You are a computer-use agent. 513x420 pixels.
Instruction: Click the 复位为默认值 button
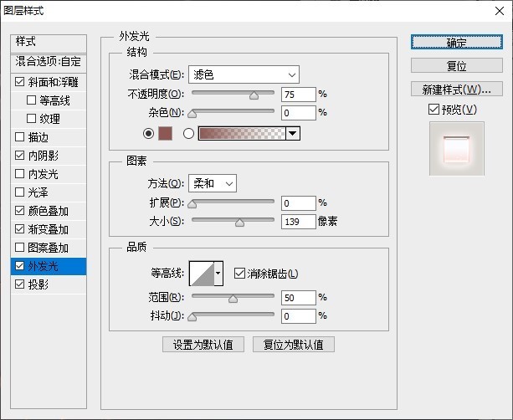click(294, 345)
